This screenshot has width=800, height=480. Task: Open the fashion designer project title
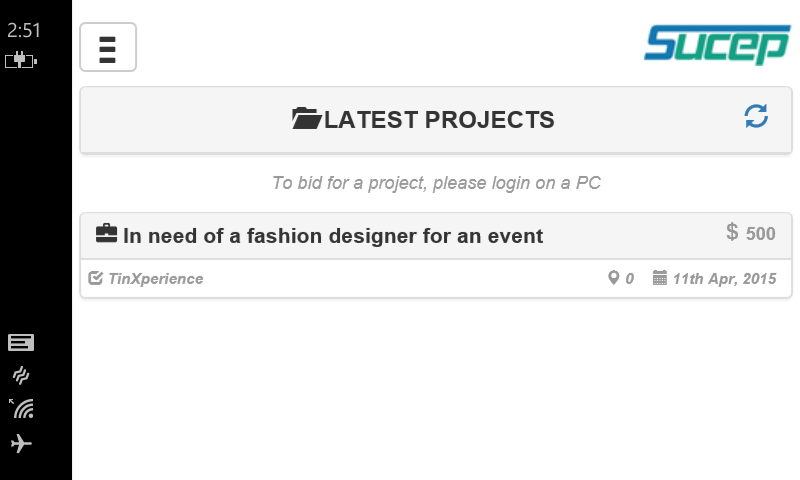(x=333, y=236)
